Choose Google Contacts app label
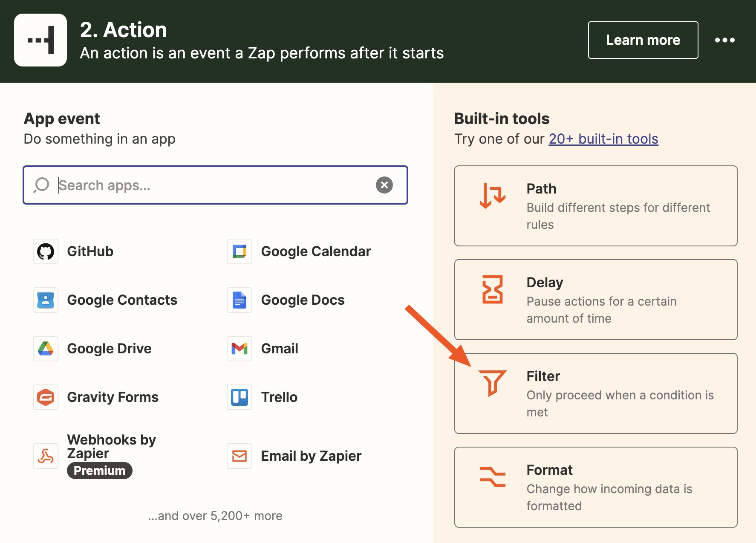 tap(122, 300)
